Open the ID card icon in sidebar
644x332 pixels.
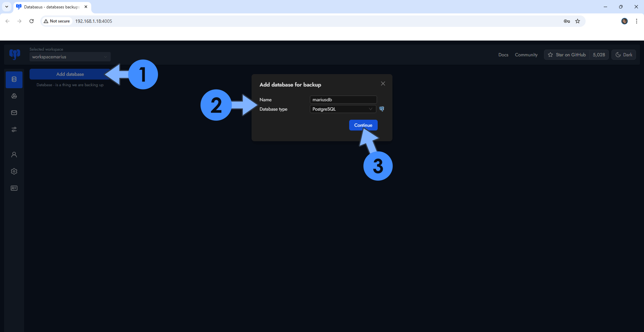pyautogui.click(x=14, y=188)
